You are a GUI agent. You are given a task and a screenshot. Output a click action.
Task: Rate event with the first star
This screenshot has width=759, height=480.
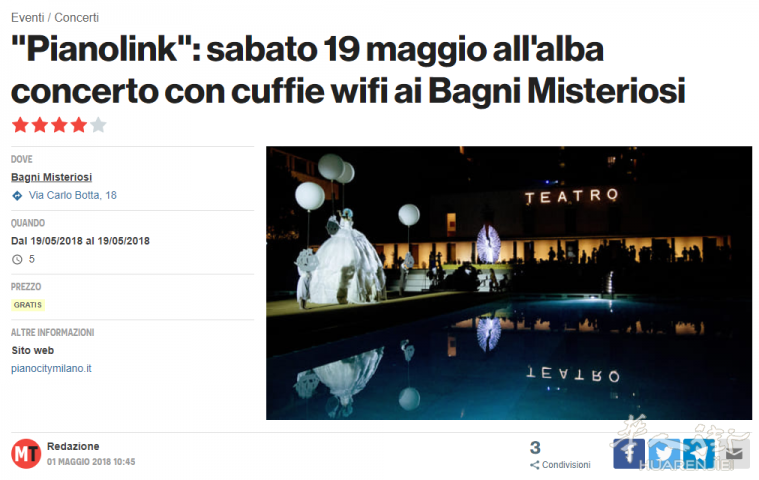(20, 125)
